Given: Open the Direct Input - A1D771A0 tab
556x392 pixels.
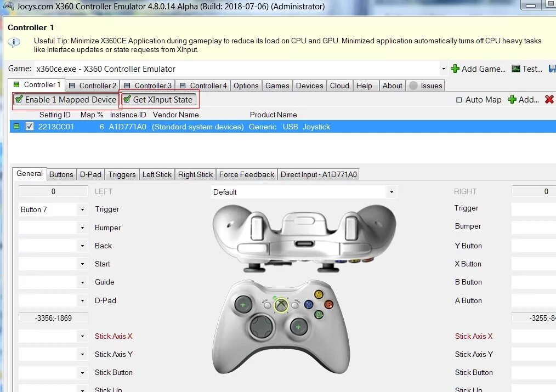Looking at the screenshot, I should [x=319, y=174].
